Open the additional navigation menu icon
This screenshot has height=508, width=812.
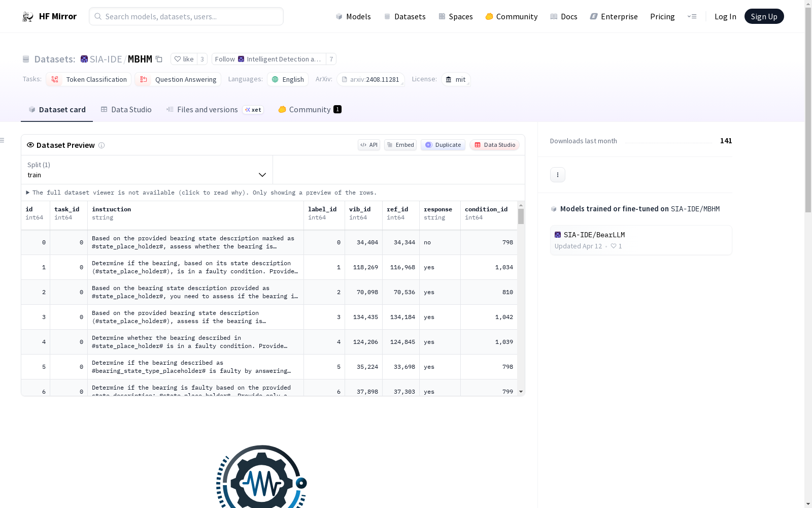(x=692, y=16)
